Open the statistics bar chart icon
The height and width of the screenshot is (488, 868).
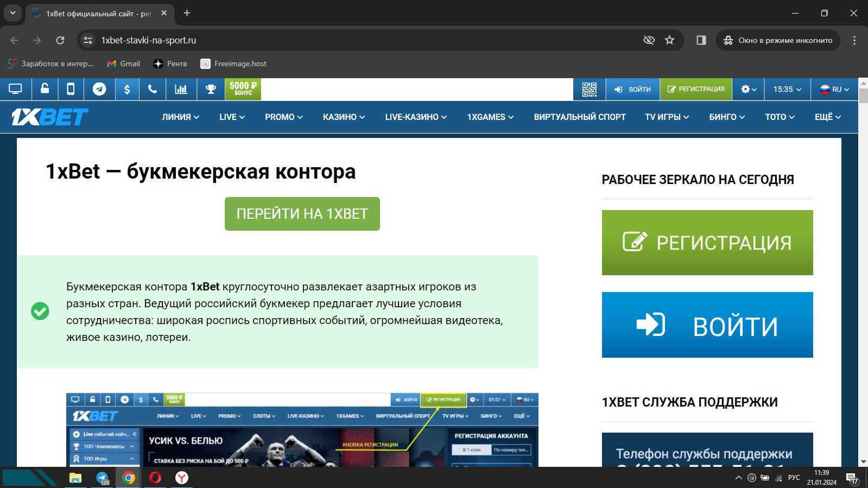pos(181,89)
